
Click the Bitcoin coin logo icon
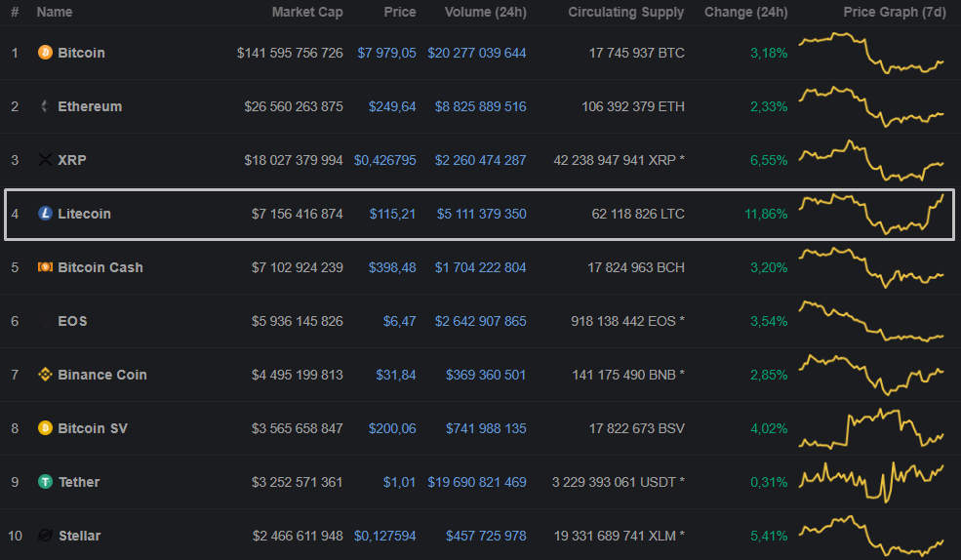45,52
